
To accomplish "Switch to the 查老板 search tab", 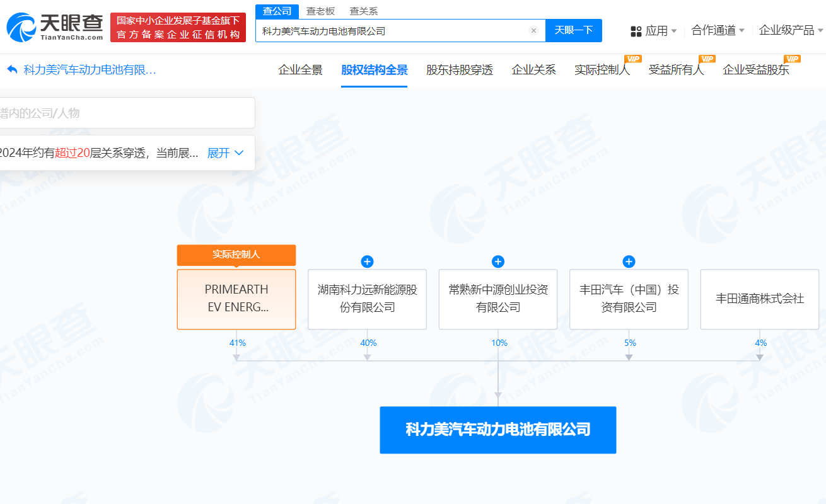I will point(321,11).
